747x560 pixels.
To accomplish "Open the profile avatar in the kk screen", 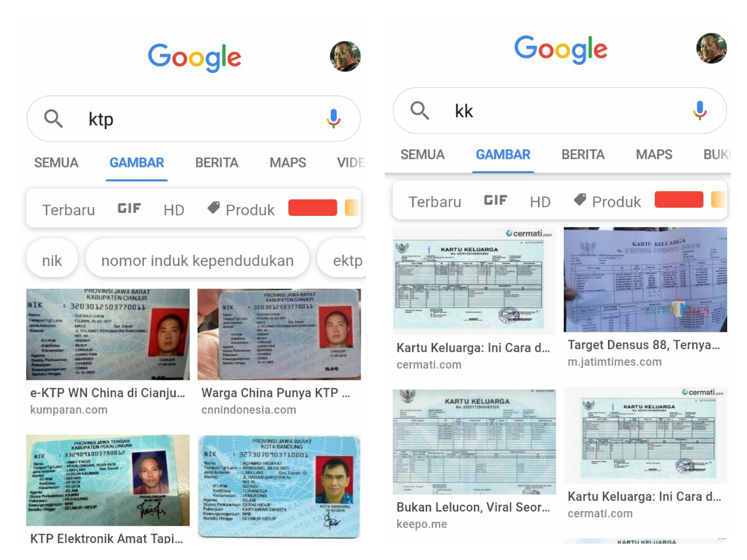I will click(711, 48).
